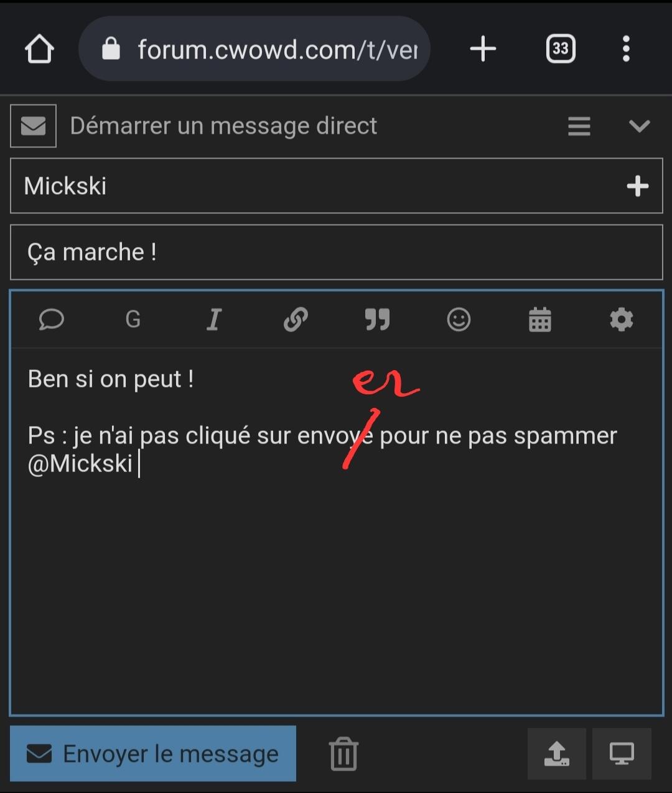Click the speech bubble quote reply icon
Image resolution: width=672 pixels, height=793 pixels.
click(52, 320)
